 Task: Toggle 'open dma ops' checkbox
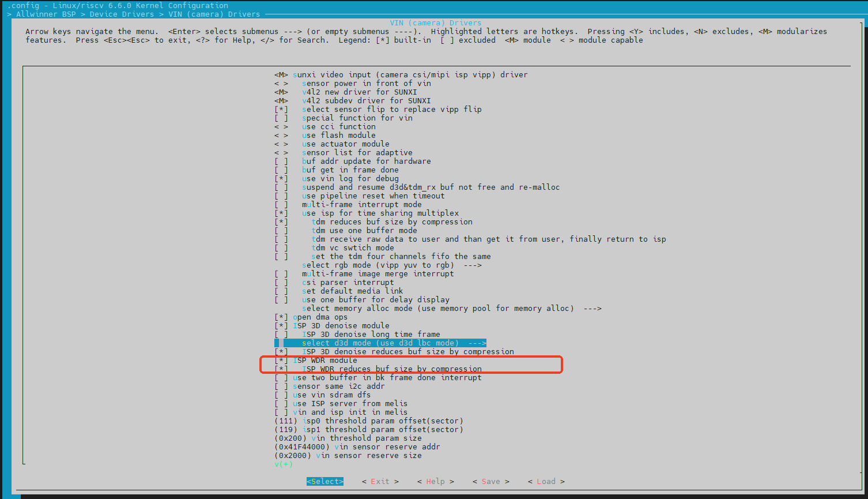point(320,317)
